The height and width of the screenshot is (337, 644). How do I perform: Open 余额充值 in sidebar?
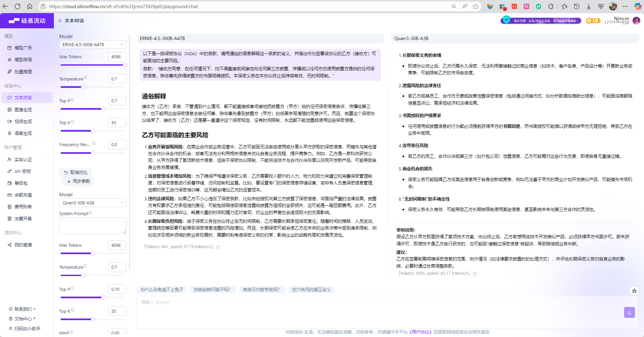[x=27, y=195]
